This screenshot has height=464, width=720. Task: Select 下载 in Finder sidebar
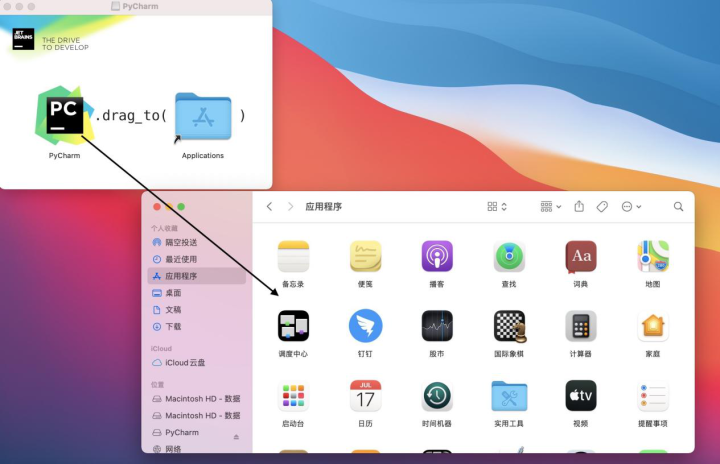[x=197, y=327]
